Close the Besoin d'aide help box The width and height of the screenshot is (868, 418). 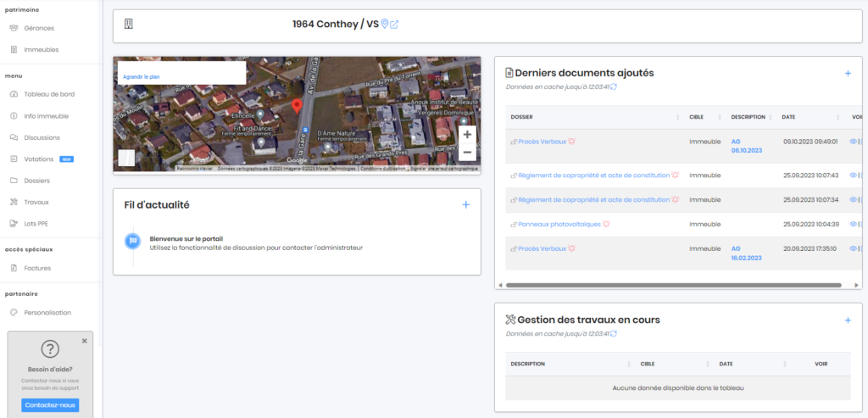click(84, 341)
